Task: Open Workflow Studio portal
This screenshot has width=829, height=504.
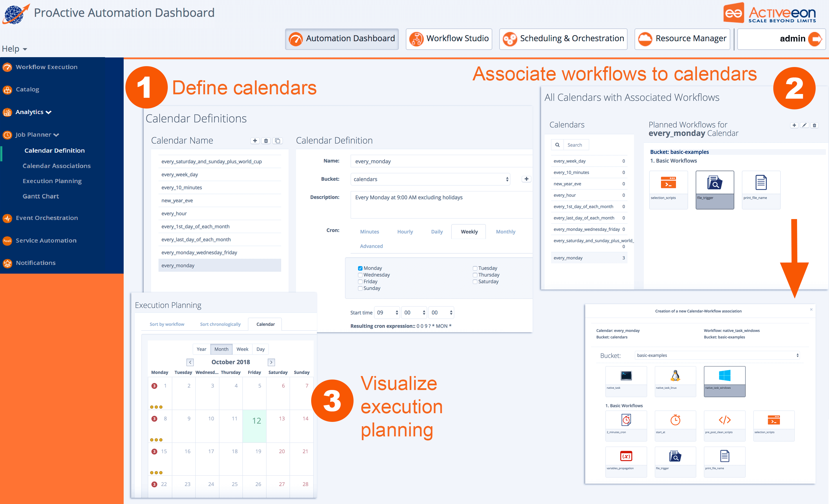Action: [449, 39]
